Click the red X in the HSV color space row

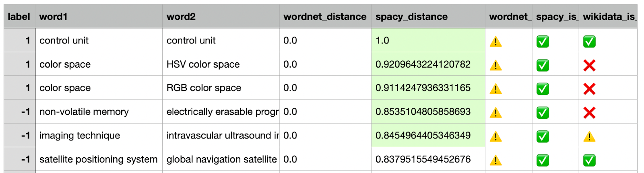589,65
